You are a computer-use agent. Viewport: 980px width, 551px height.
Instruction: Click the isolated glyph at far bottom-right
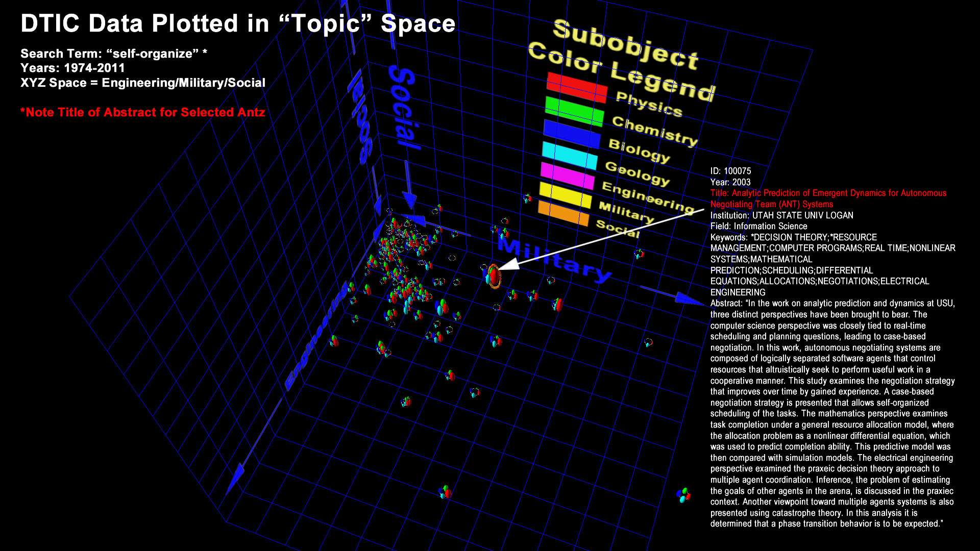click(x=683, y=494)
